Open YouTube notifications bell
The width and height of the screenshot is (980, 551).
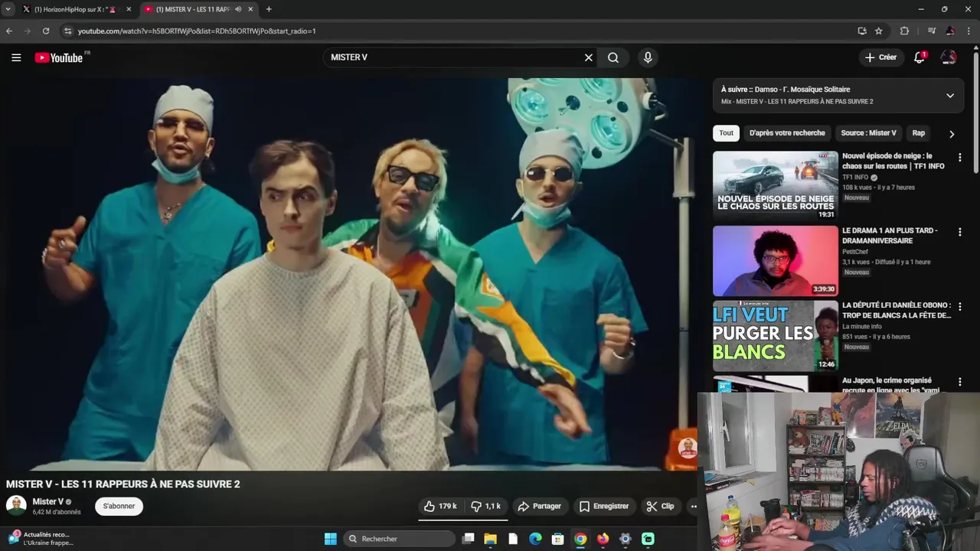pyautogui.click(x=920, y=57)
